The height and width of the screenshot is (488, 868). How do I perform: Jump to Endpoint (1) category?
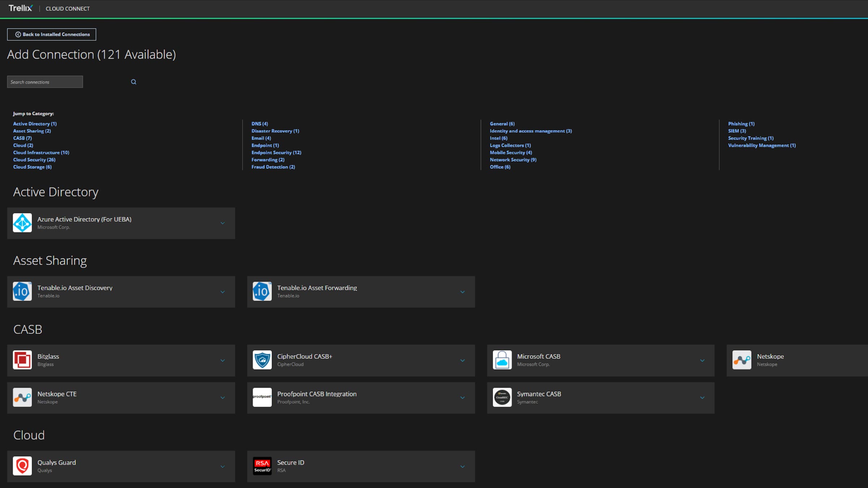[265, 145]
